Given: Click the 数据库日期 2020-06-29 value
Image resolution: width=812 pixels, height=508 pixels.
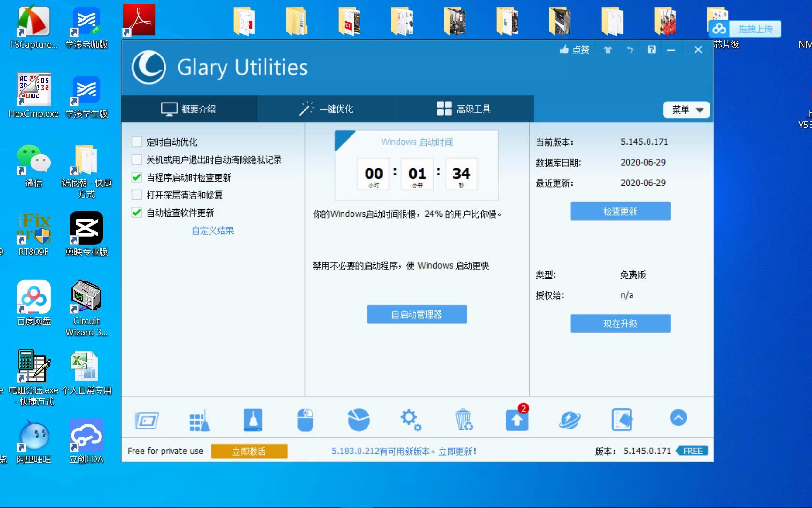Looking at the screenshot, I should point(643,162).
